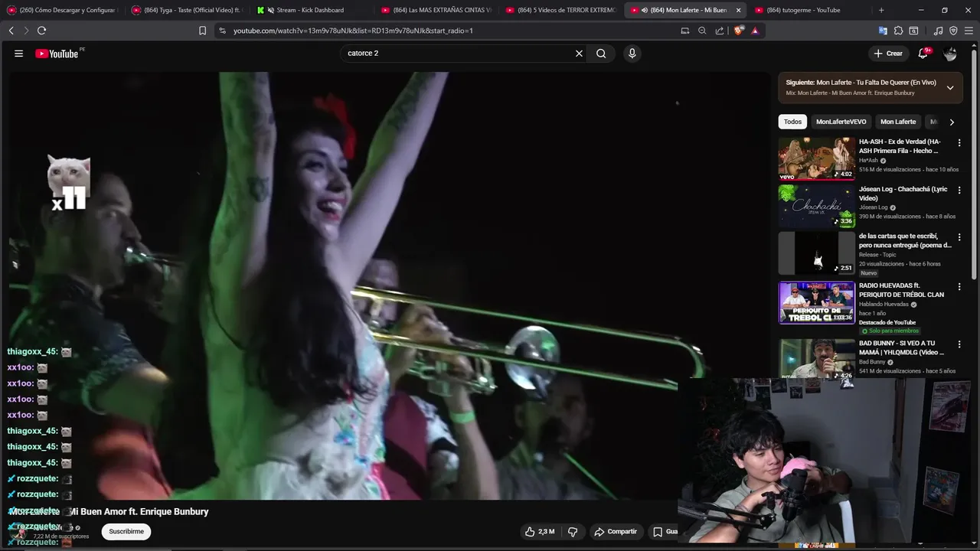Click the browser back arrow

coord(11,31)
